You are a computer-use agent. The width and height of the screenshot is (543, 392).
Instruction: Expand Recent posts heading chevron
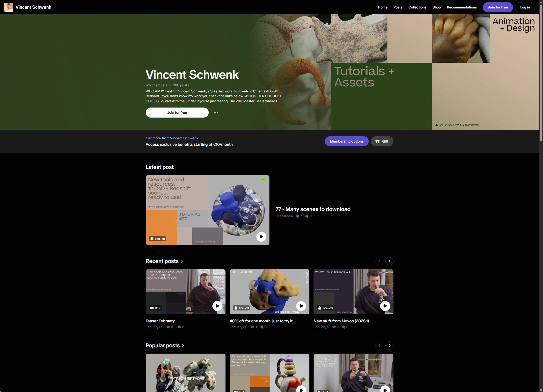[182, 261]
